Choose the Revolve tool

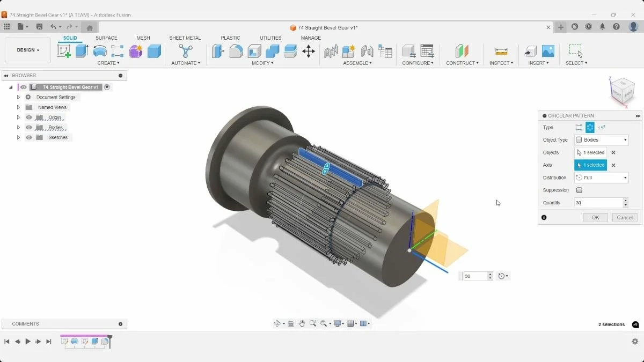(100, 51)
